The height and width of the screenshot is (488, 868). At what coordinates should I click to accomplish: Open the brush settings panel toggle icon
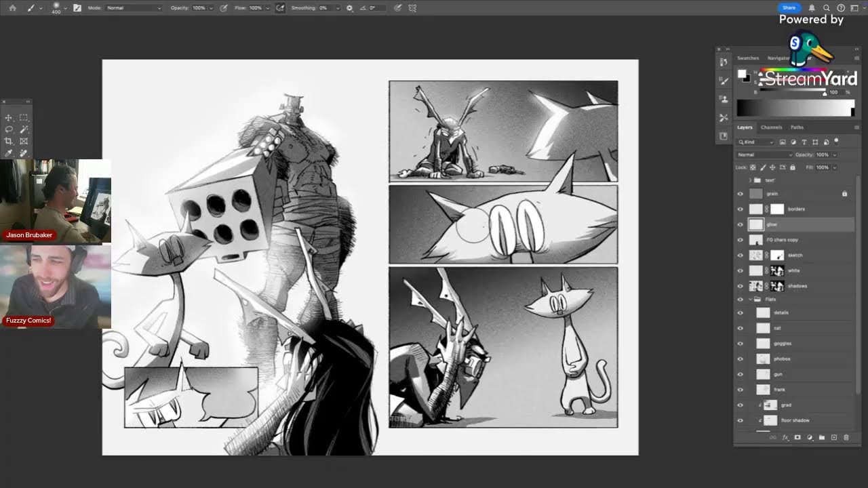(x=77, y=8)
